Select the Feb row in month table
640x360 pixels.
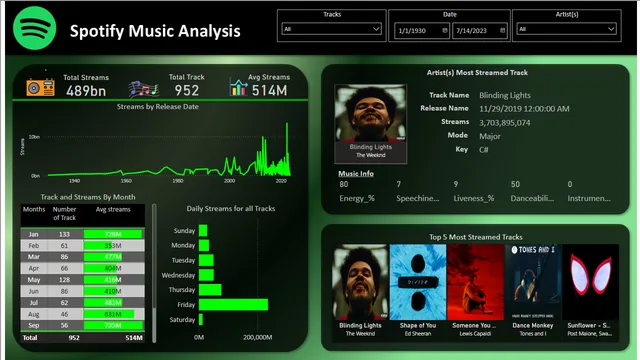pyautogui.click(x=82, y=245)
